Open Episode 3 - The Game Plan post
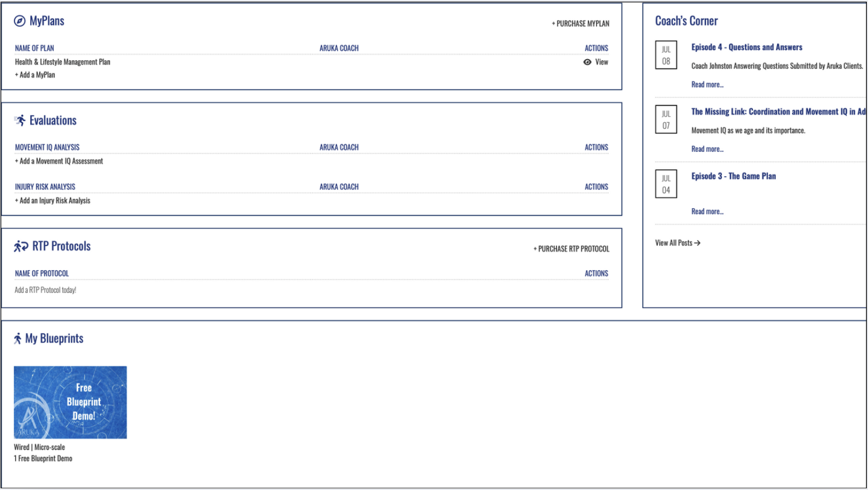Screen dimensions: 868x490 (733, 176)
